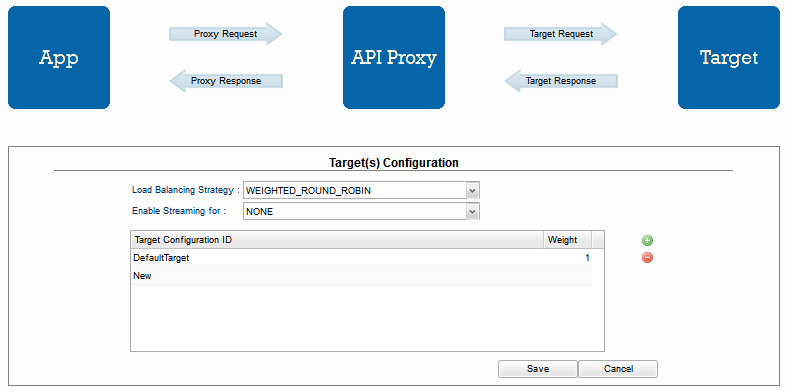Click the weight value of DefaultTarget
The height and width of the screenshot is (391, 787).
point(587,258)
